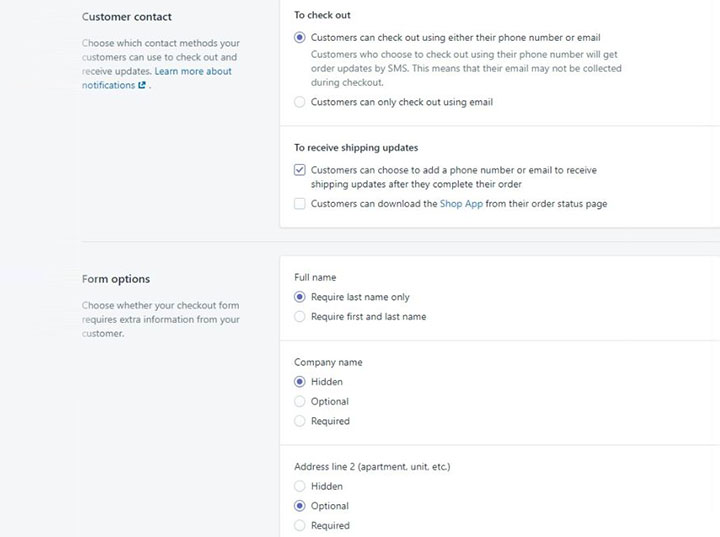Screen dimensions: 720x537
Task: Set Address line 2 to Hidden
Action: tap(299, 486)
